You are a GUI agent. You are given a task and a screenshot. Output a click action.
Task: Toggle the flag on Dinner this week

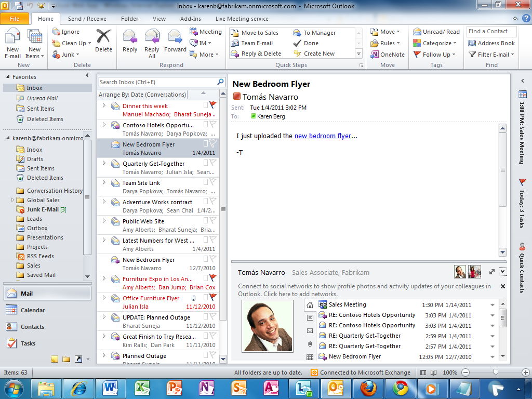coord(212,104)
